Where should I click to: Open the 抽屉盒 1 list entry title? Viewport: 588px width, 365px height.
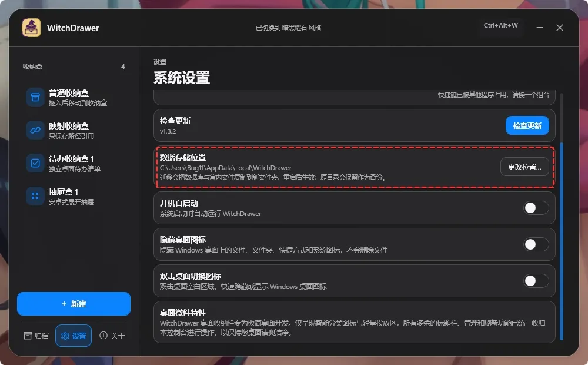64,192
